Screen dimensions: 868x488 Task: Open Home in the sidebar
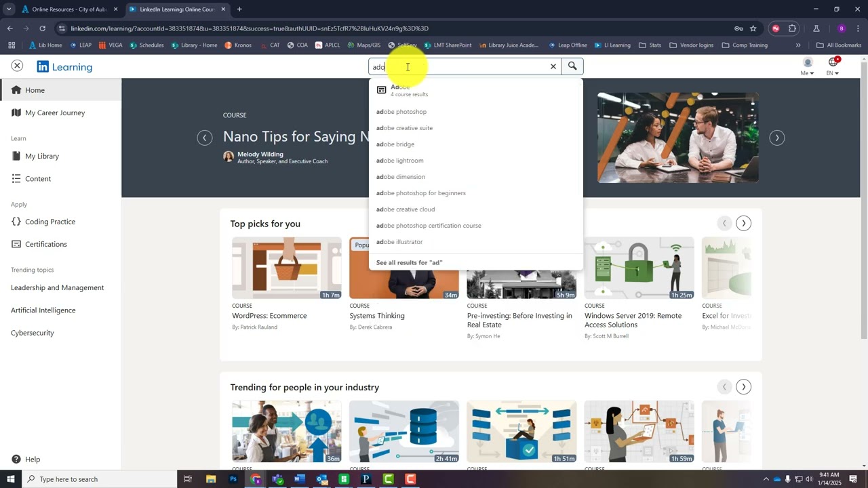point(61,90)
